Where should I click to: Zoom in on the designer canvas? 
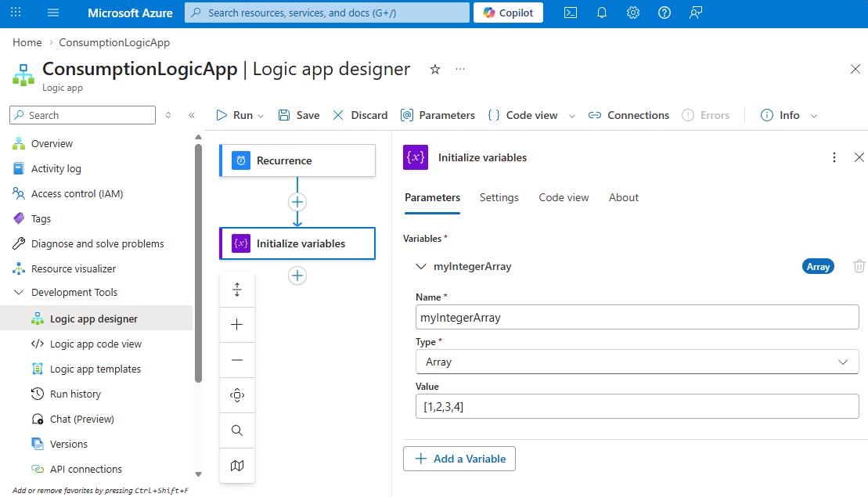coord(237,324)
